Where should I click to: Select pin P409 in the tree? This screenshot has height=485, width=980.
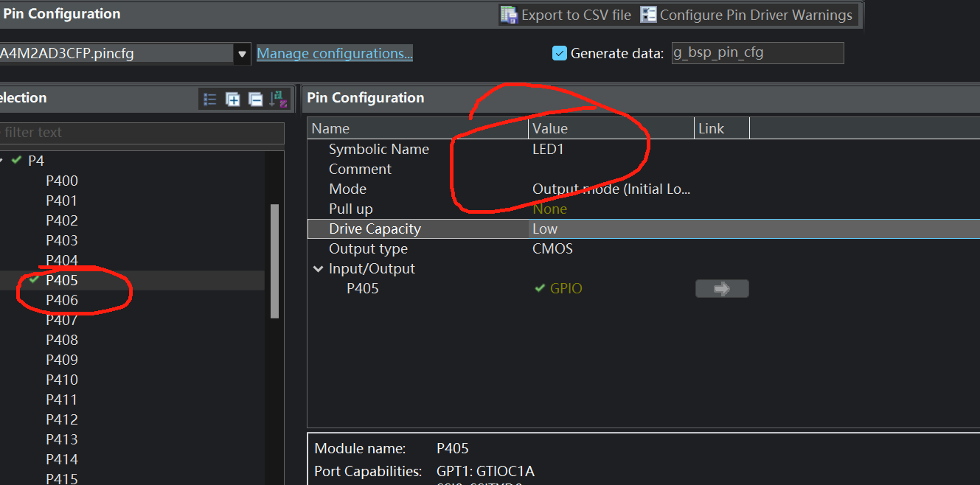coord(62,360)
